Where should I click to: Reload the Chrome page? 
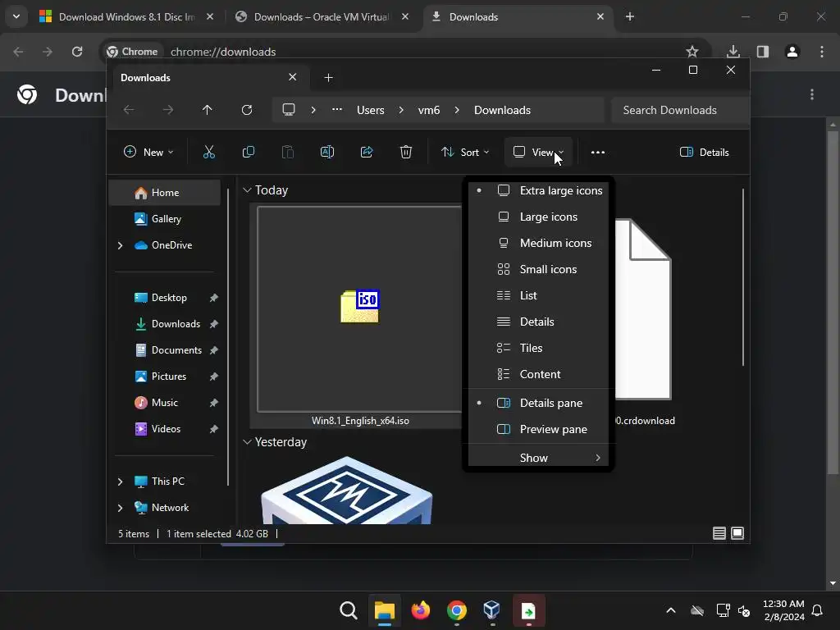77,52
